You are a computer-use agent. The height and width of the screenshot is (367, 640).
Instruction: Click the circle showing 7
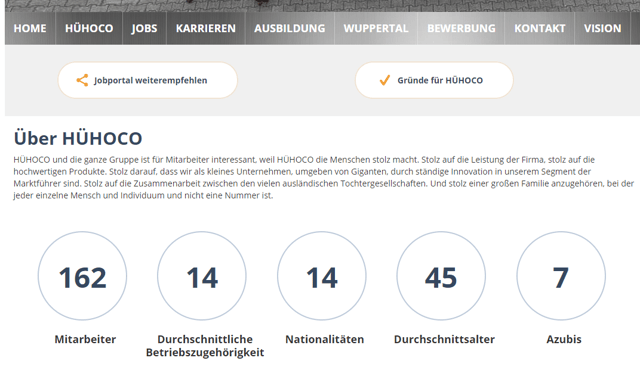(x=561, y=276)
